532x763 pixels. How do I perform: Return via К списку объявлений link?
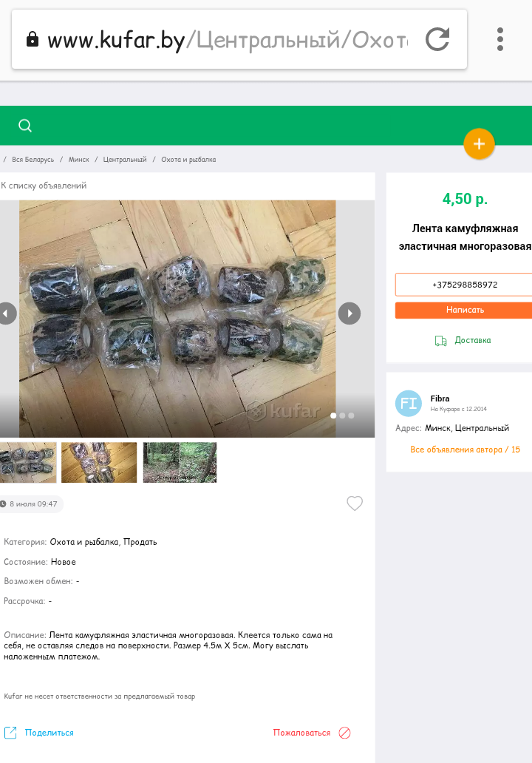[x=44, y=186]
